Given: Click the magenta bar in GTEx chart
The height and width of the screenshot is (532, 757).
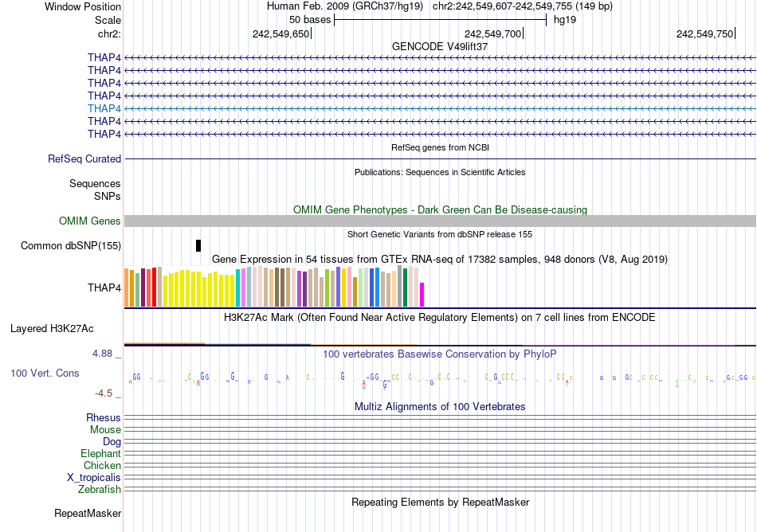Looking at the screenshot, I should click(x=422, y=295).
